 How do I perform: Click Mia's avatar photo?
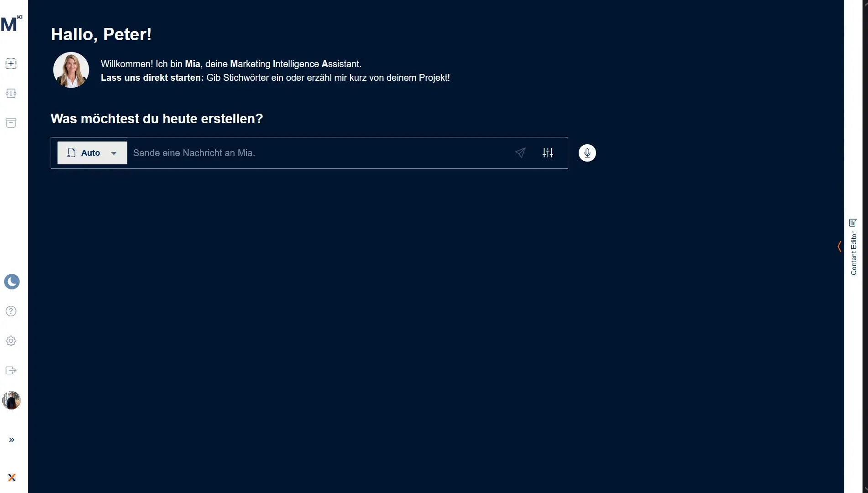[x=71, y=70]
